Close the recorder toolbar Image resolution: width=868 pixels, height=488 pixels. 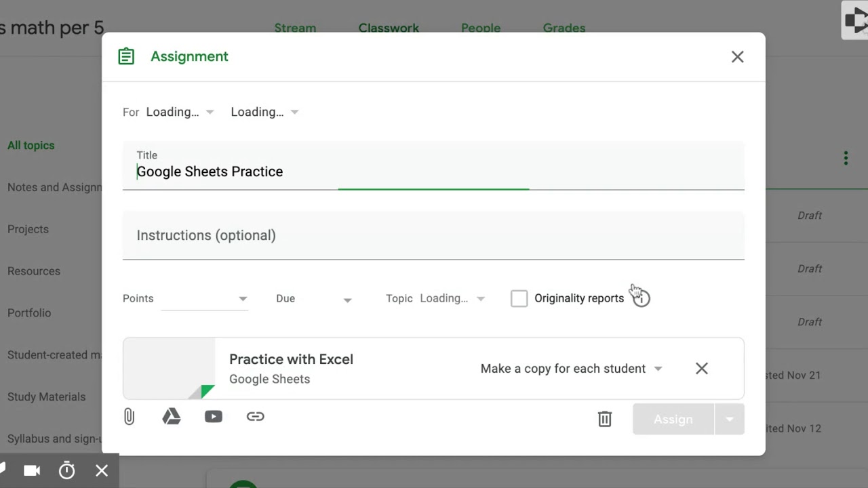tap(102, 470)
